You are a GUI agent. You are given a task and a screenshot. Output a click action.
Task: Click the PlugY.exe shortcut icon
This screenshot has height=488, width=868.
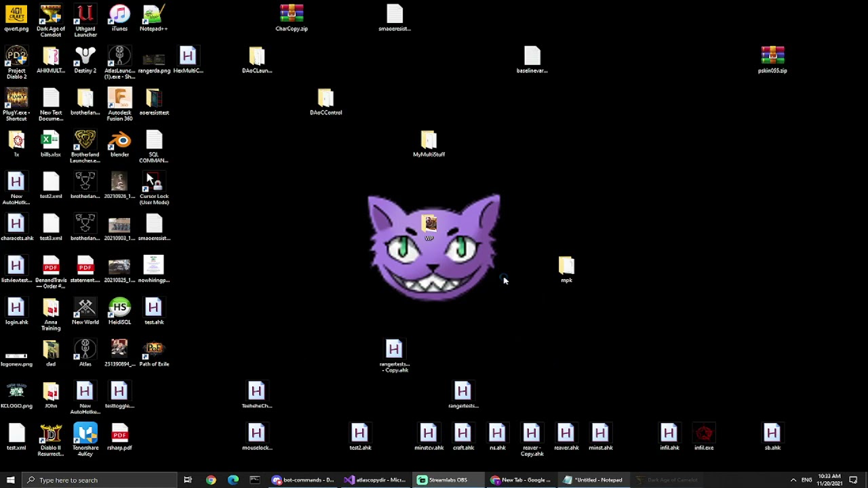click(16, 104)
